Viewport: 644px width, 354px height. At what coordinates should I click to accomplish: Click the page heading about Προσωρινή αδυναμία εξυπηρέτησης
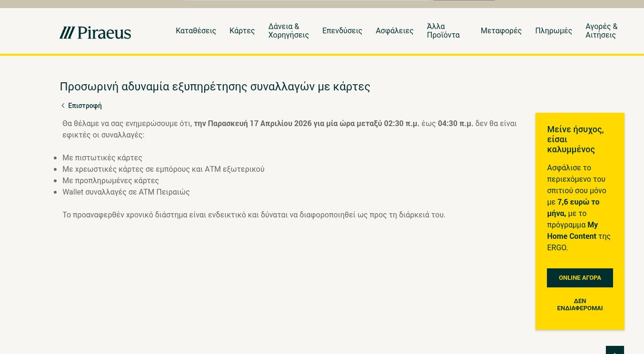click(x=215, y=87)
